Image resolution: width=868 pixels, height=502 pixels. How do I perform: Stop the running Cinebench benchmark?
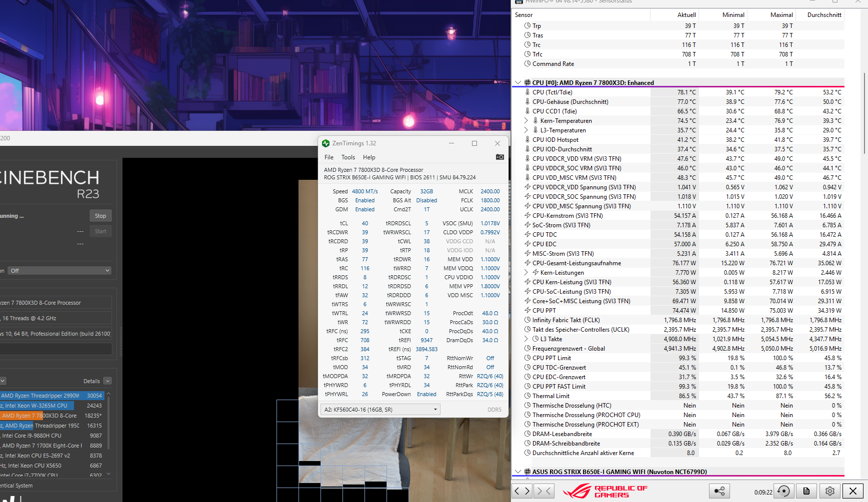coord(100,215)
